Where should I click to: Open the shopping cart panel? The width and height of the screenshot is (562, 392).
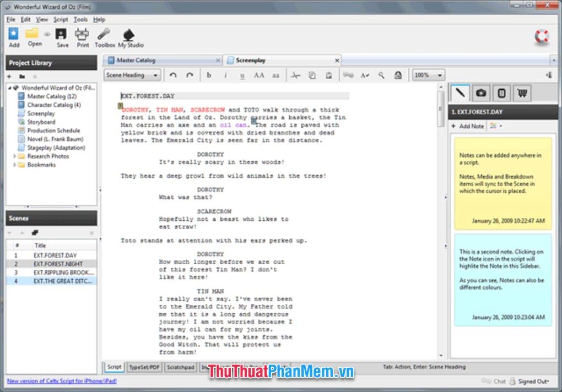coord(521,92)
